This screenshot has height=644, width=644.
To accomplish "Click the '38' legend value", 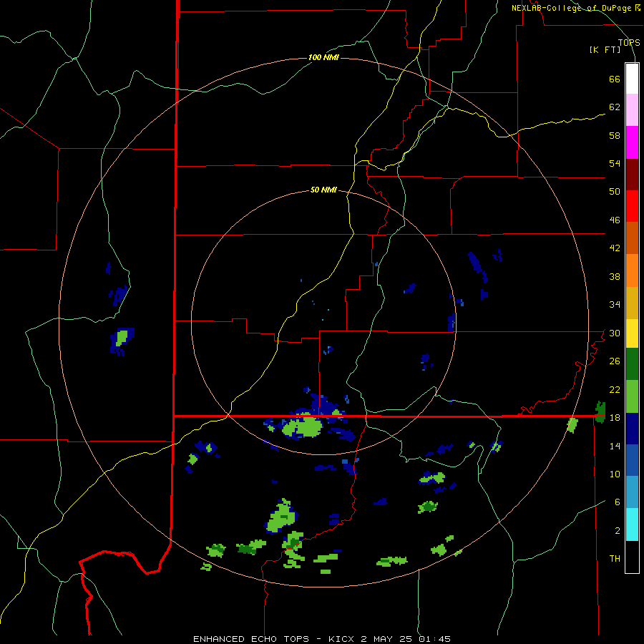I will [615, 276].
